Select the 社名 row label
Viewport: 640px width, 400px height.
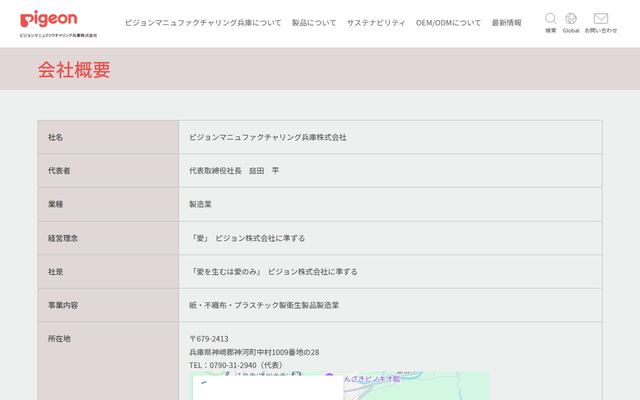click(x=56, y=137)
